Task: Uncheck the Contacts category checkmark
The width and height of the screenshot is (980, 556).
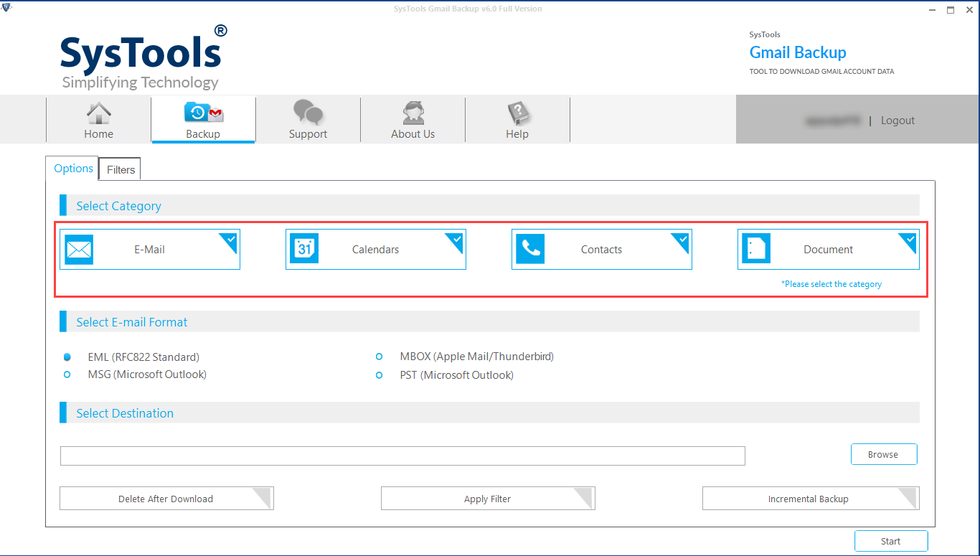Action: click(682, 240)
